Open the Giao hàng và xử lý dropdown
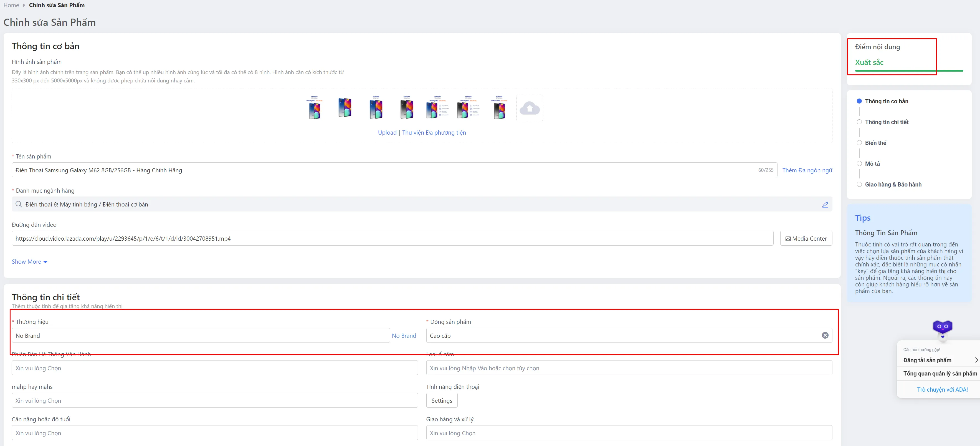Screen dimensions: 980x446 pyautogui.click(x=629, y=433)
